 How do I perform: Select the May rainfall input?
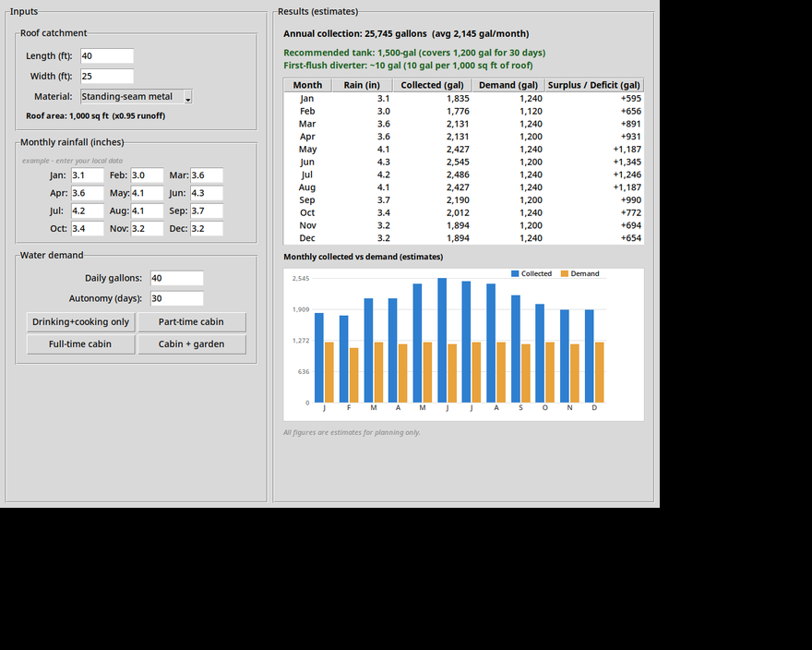pos(147,193)
